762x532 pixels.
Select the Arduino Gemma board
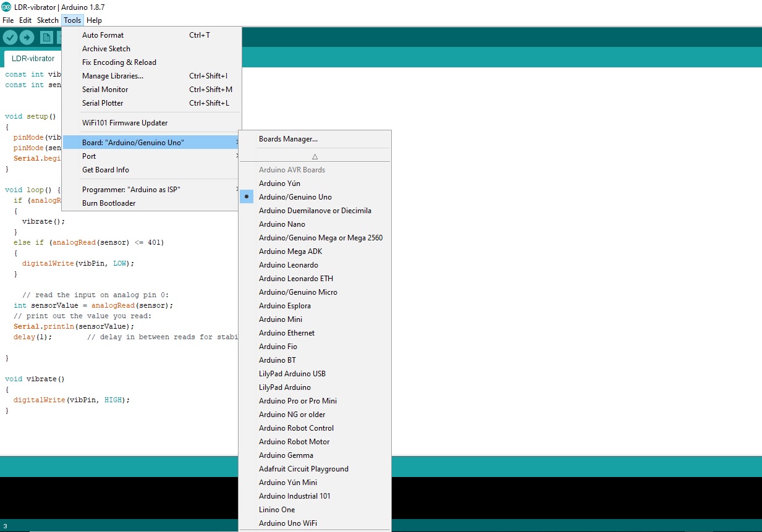coord(315,455)
